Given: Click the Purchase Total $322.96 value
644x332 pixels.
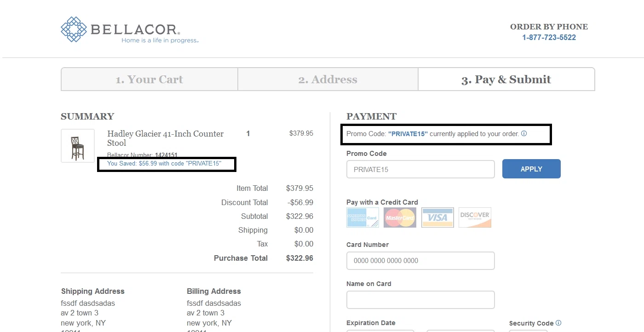Looking at the screenshot, I should coord(299,258).
